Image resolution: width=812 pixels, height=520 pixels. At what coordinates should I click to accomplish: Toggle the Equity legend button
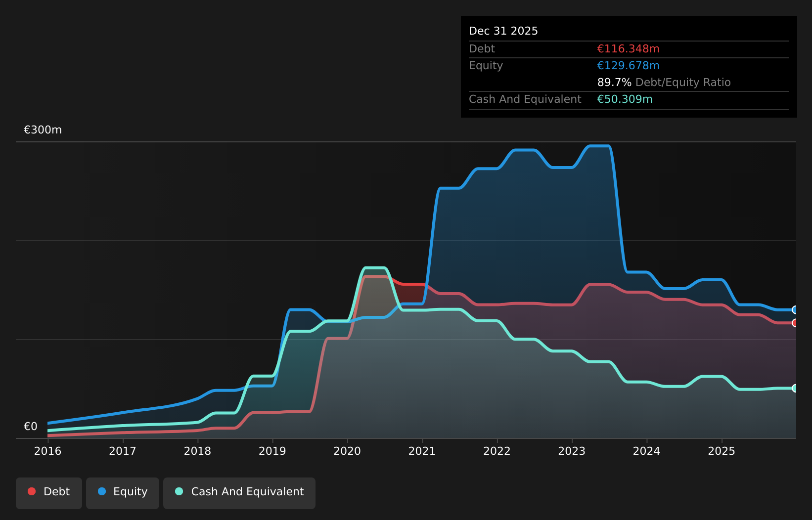point(123,493)
